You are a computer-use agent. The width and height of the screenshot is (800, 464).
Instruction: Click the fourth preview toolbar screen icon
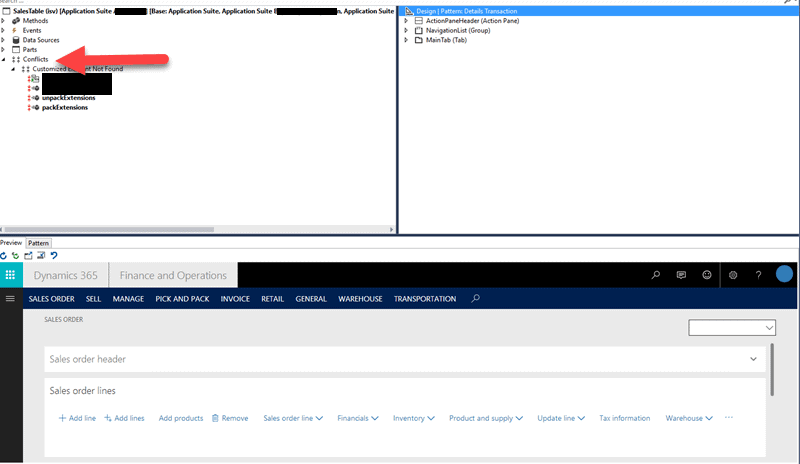(41, 256)
